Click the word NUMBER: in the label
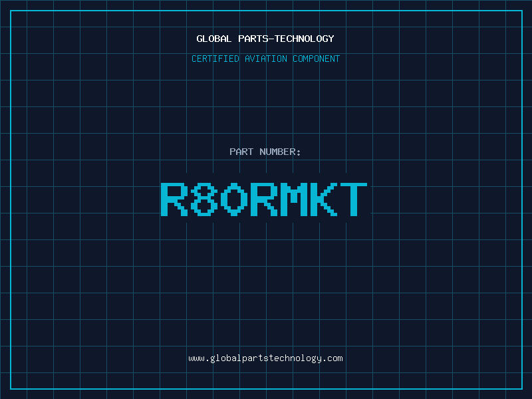This screenshot has width=532, height=399. (280, 152)
